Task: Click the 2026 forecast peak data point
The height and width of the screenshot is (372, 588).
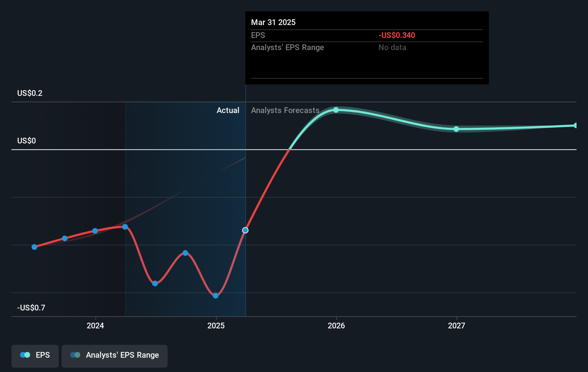Action: (x=336, y=110)
